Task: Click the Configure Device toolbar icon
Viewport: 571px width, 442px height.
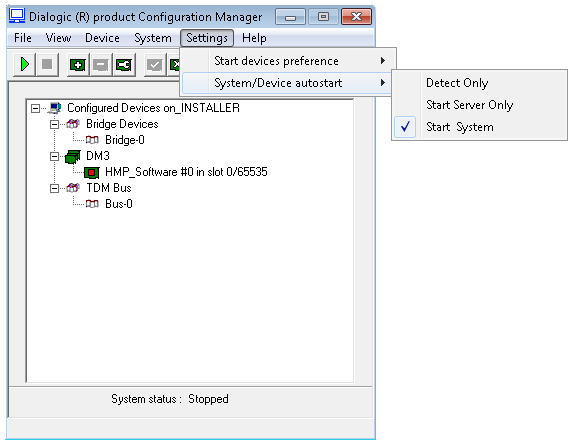Action: pos(124,65)
